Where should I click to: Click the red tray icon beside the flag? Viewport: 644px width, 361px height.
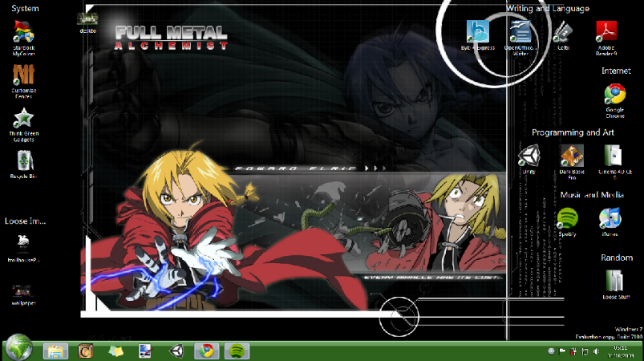pyautogui.click(x=573, y=351)
